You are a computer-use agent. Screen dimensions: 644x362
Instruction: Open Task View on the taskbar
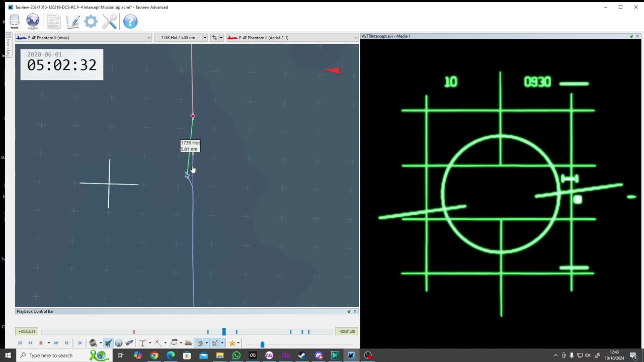coord(121,355)
